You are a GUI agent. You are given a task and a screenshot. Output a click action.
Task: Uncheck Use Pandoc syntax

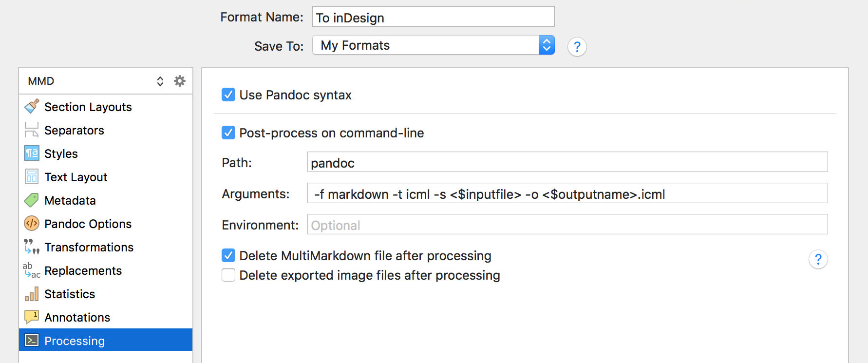click(228, 95)
